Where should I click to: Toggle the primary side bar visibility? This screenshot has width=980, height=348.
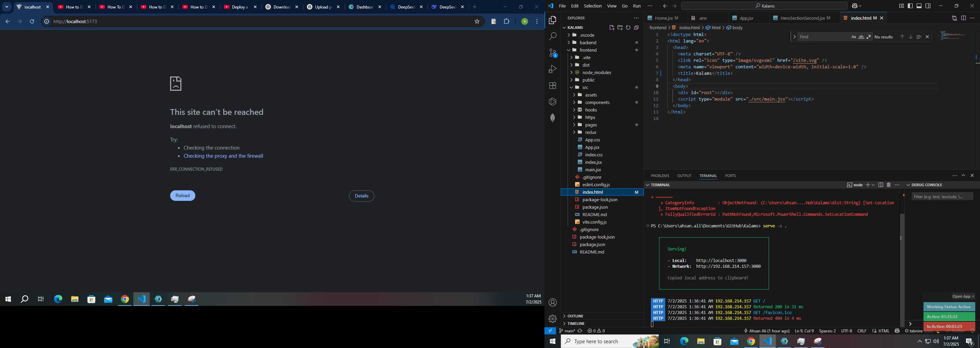click(910, 6)
